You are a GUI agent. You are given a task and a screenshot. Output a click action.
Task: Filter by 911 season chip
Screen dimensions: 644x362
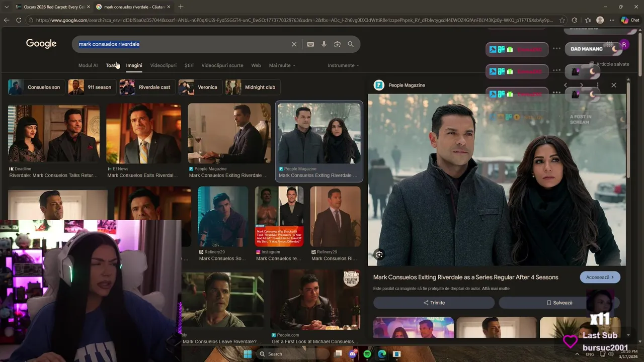point(92,87)
